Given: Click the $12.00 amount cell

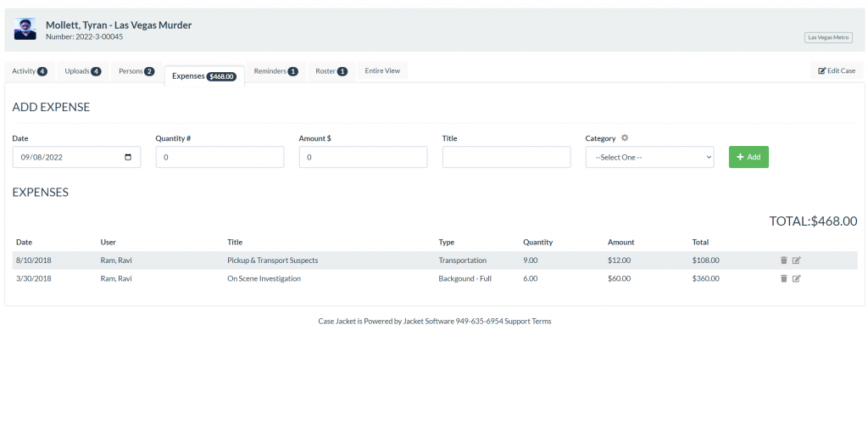Looking at the screenshot, I should pos(619,260).
